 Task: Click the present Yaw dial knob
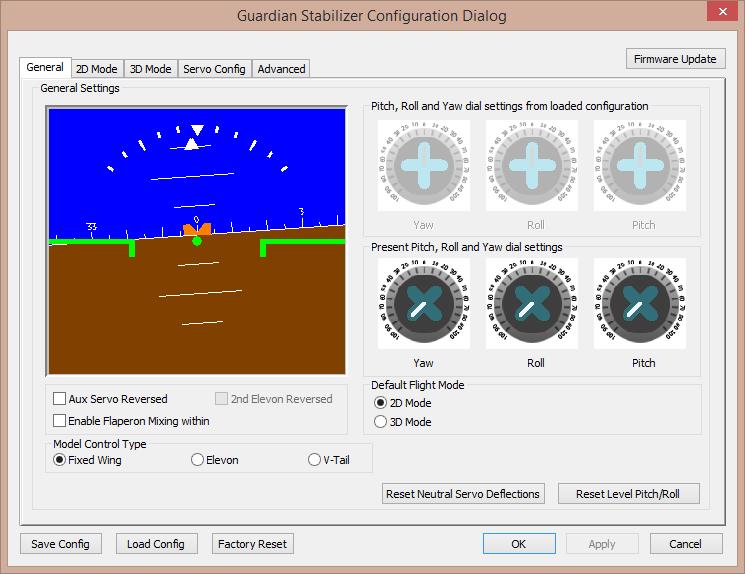(x=424, y=303)
